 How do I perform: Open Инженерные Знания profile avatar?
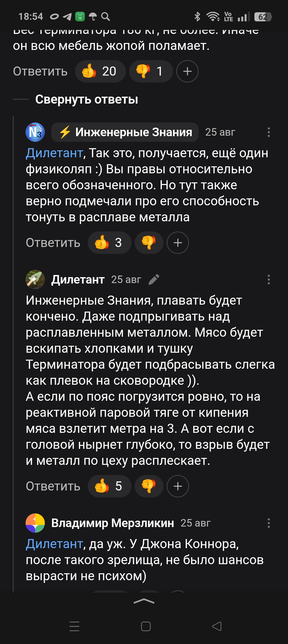click(35, 132)
